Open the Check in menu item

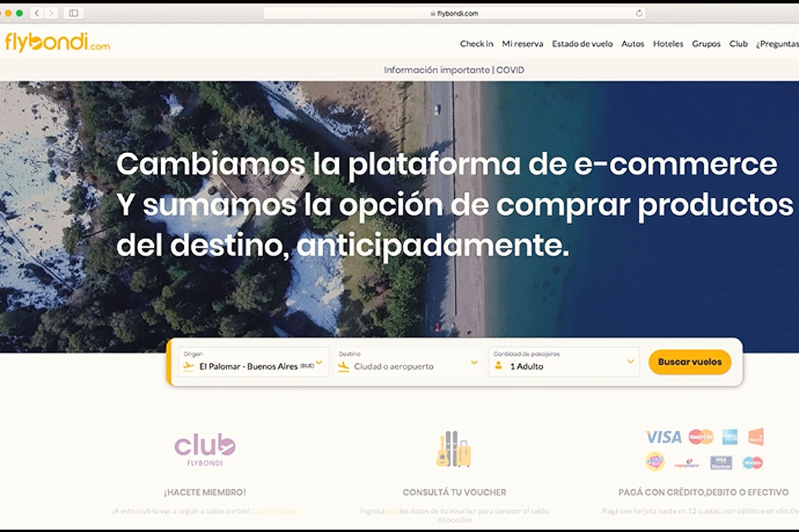(x=476, y=44)
